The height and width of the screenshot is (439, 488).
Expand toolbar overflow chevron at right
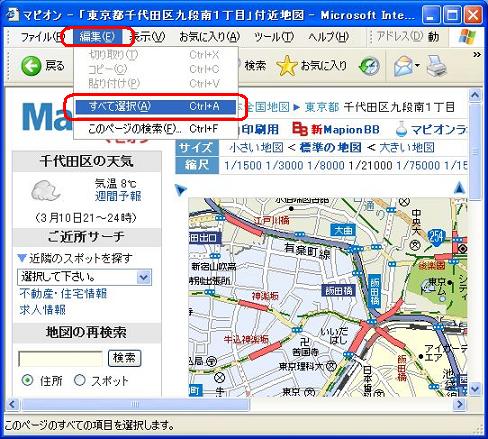click(x=477, y=54)
